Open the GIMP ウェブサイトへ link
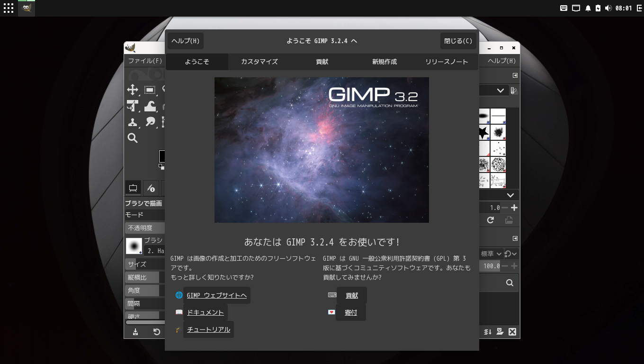Screen dimensions: 644x364 click(217, 295)
